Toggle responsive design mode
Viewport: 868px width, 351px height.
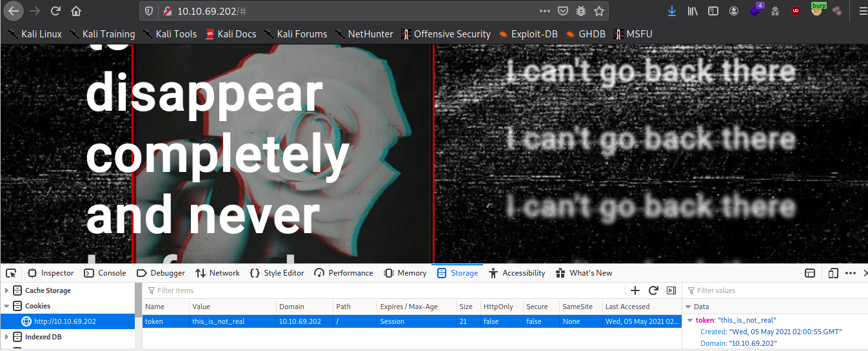(x=833, y=273)
